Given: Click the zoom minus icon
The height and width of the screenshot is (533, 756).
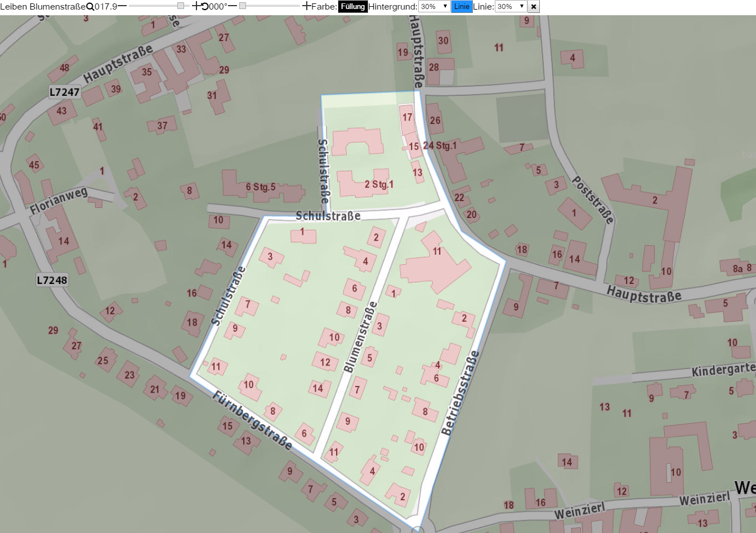Looking at the screenshot, I should tap(122, 6).
